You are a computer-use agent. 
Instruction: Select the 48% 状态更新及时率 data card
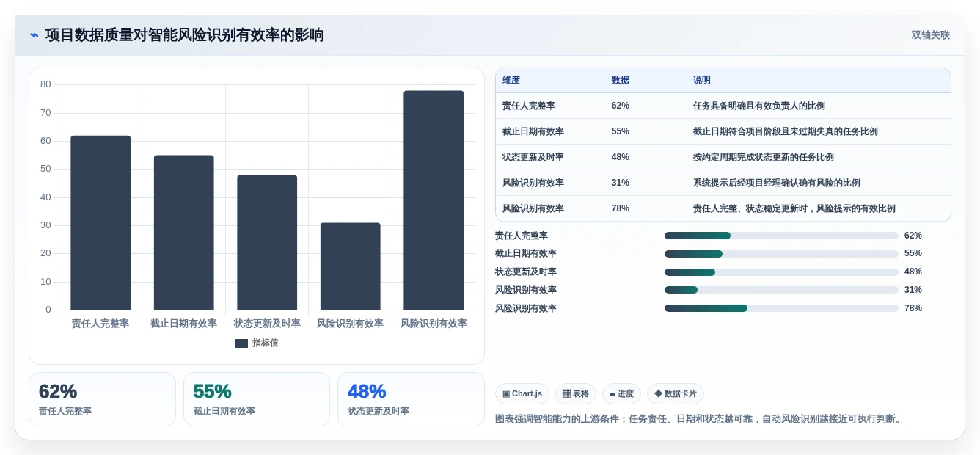click(411, 399)
